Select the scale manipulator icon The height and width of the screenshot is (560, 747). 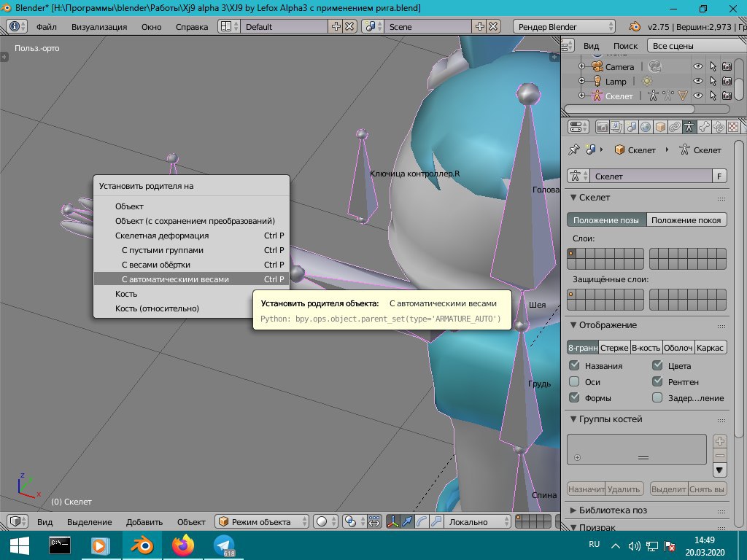coord(436,521)
